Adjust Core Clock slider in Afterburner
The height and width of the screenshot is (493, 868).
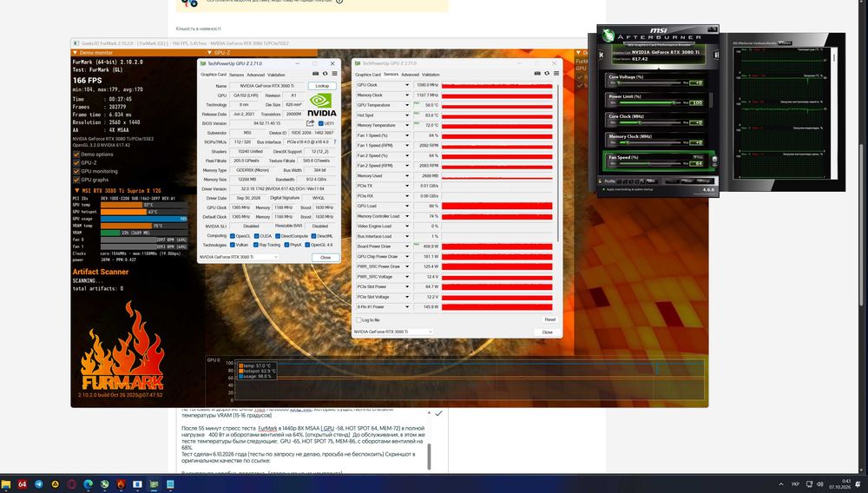pyautogui.click(x=650, y=123)
